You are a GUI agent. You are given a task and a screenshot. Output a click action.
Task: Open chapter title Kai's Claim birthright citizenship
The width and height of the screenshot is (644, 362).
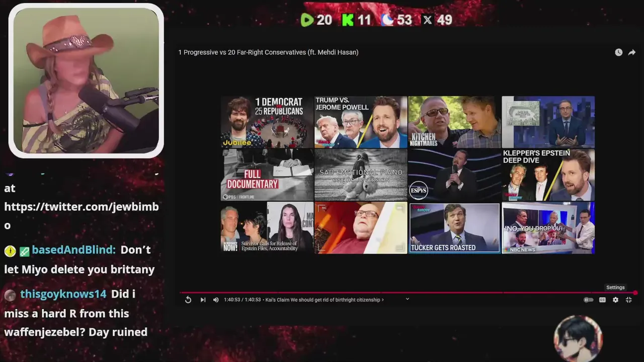click(x=325, y=300)
